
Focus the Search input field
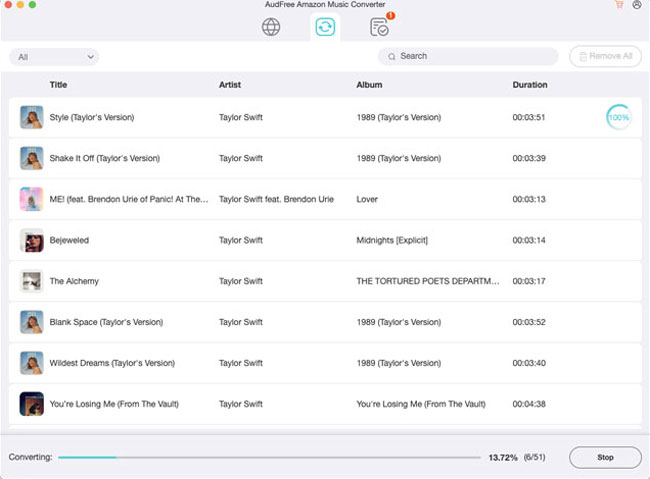point(468,56)
